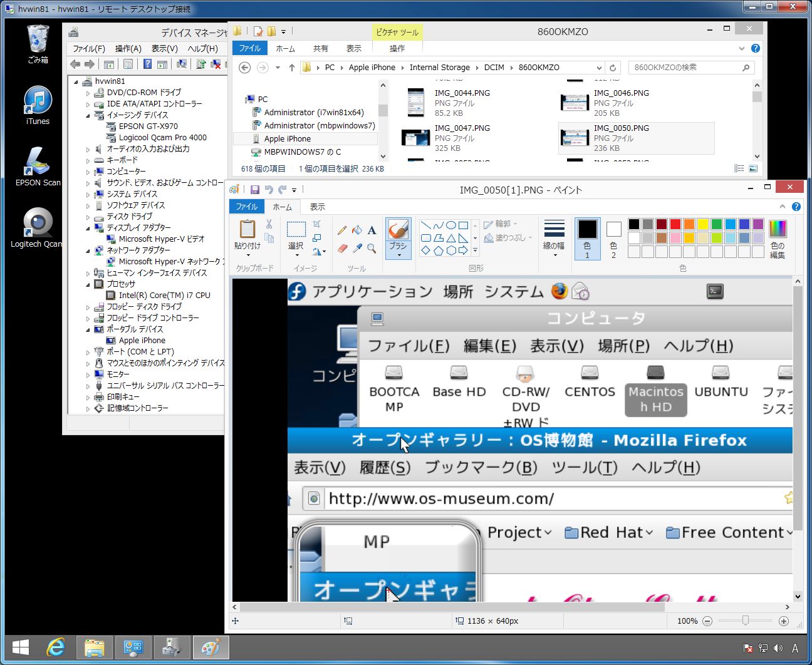The image size is (812, 665).
Task: Collapse the プロセッサ tree node
Action: click(x=88, y=284)
